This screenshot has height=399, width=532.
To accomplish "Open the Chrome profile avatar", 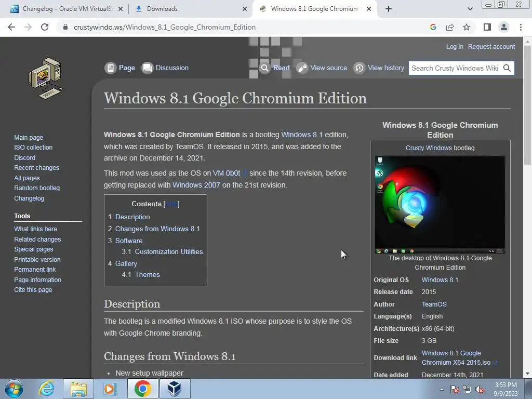I will click(504, 27).
